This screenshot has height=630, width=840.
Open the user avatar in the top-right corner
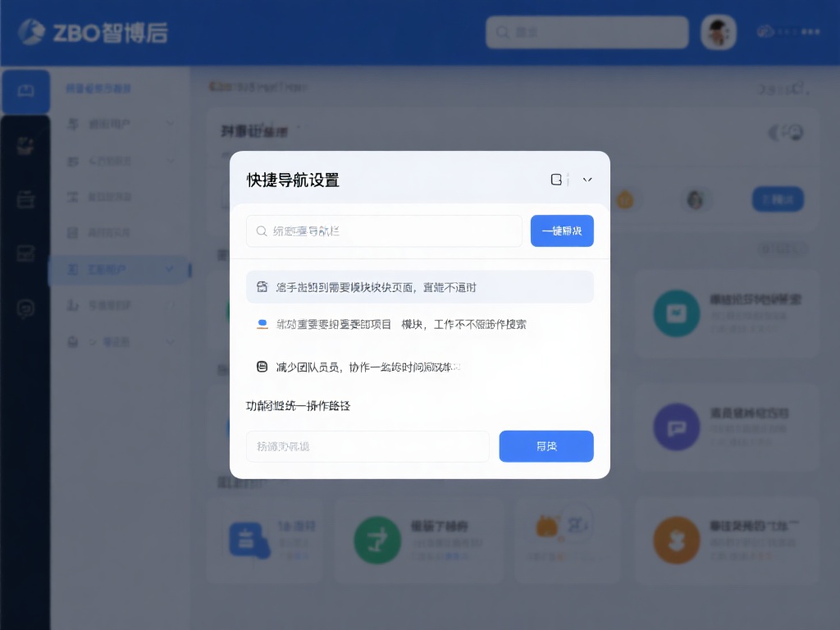[x=718, y=32]
